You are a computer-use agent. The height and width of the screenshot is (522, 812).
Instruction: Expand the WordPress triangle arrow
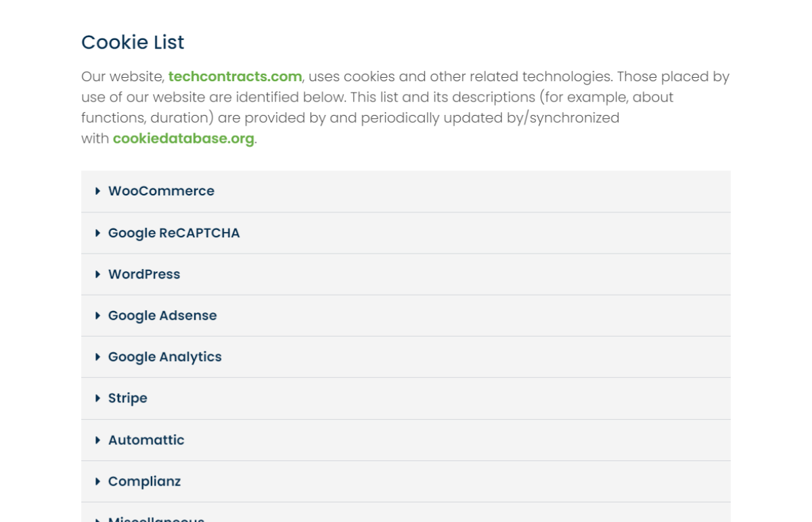(97, 274)
